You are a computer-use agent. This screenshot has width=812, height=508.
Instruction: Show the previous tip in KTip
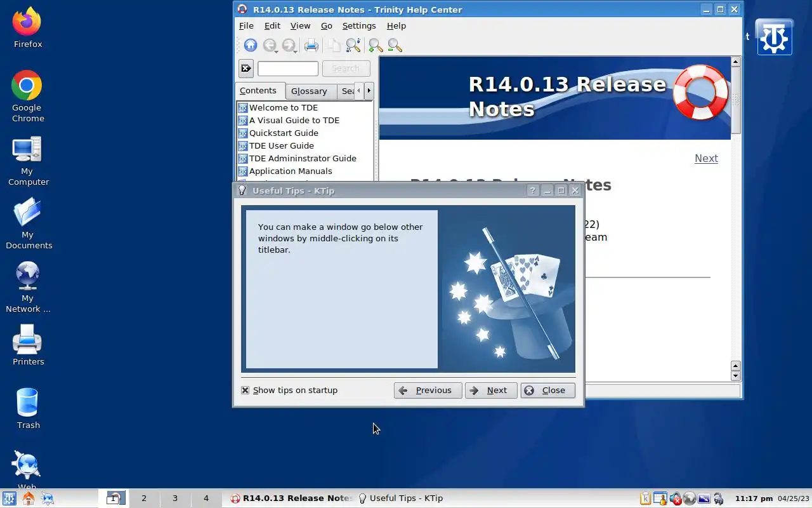428,391
